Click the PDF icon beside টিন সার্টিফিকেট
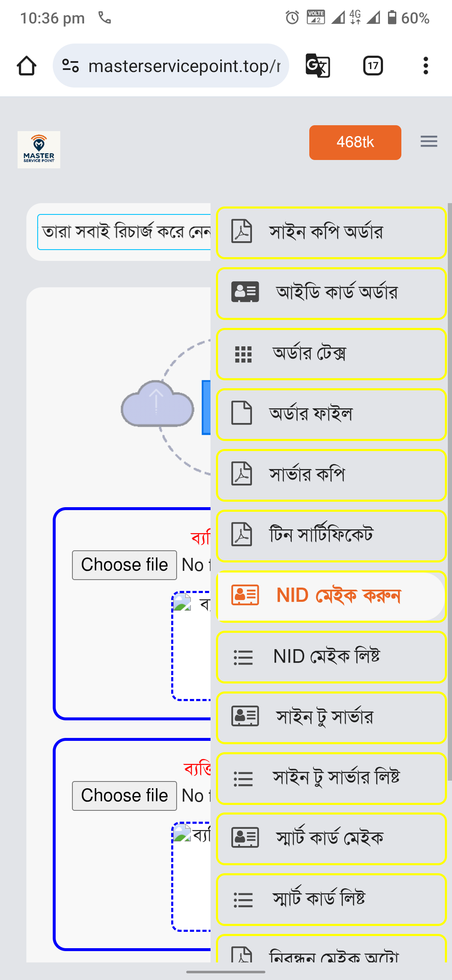This screenshot has width=452, height=980. point(242,534)
